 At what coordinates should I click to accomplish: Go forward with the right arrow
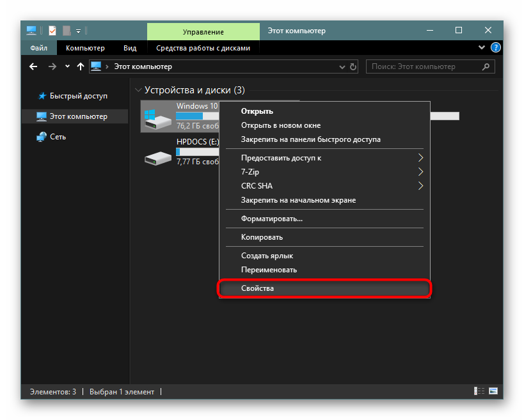click(52, 66)
